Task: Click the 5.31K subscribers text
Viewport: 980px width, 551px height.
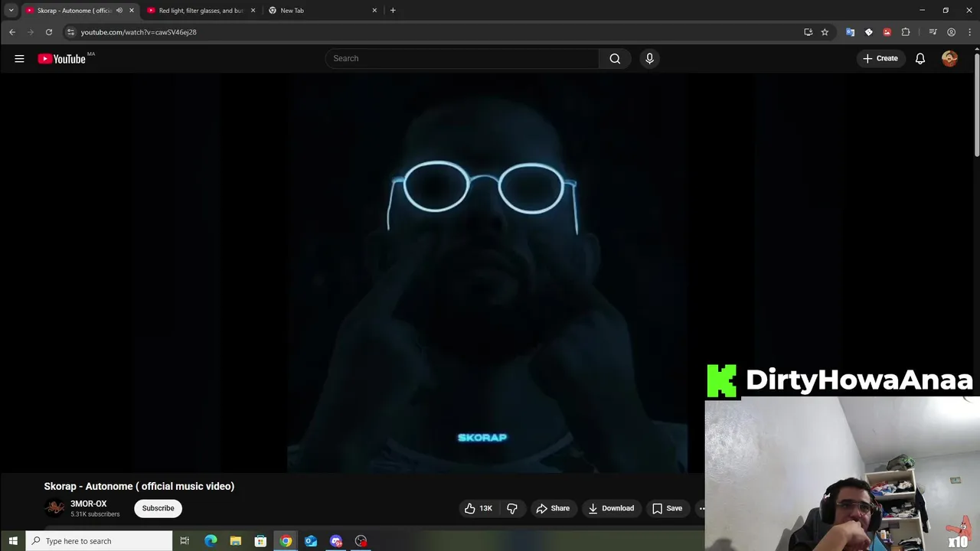Action: point(95,514)
